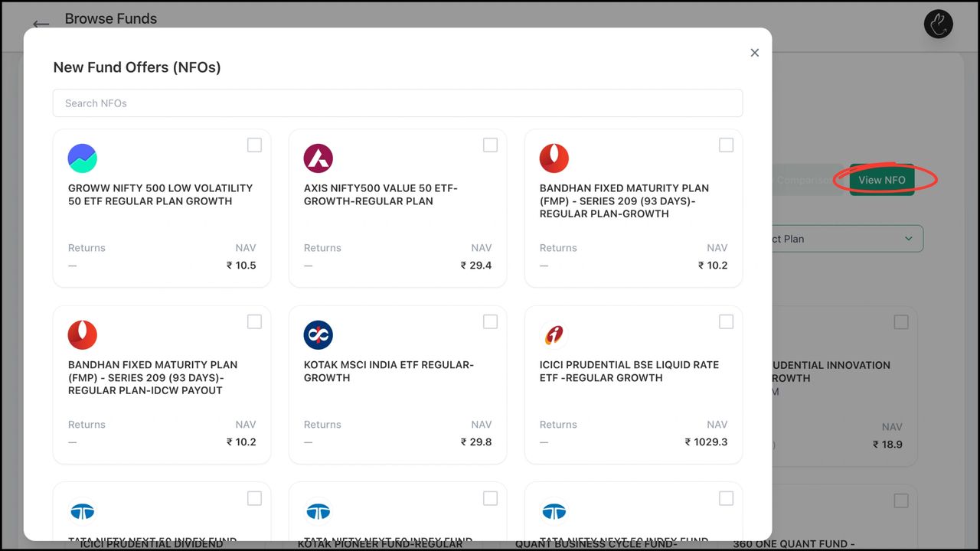
Task: Click the NAV value ₹ 29.8
Action: (x=476, y=442)
